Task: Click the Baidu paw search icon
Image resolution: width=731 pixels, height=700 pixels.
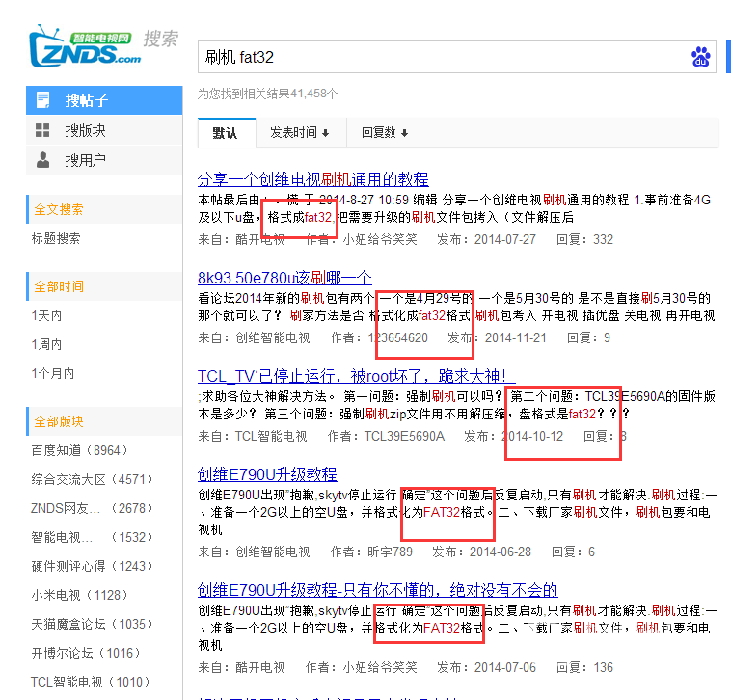Action: click(x=700, y=57)
